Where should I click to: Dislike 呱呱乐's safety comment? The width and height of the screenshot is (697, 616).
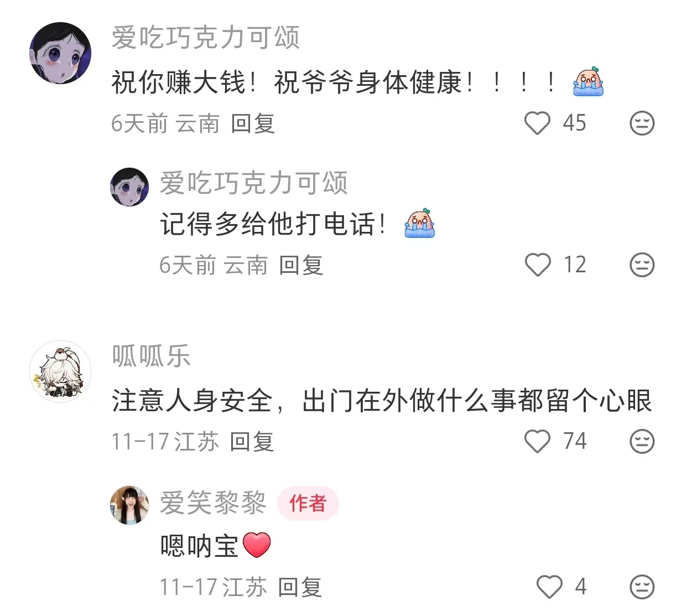(642, 441)
